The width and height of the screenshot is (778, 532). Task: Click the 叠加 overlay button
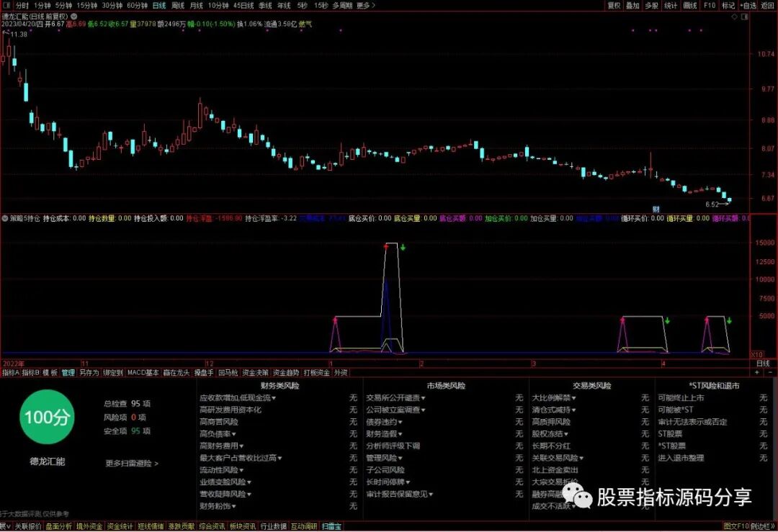tap(632, 6)
